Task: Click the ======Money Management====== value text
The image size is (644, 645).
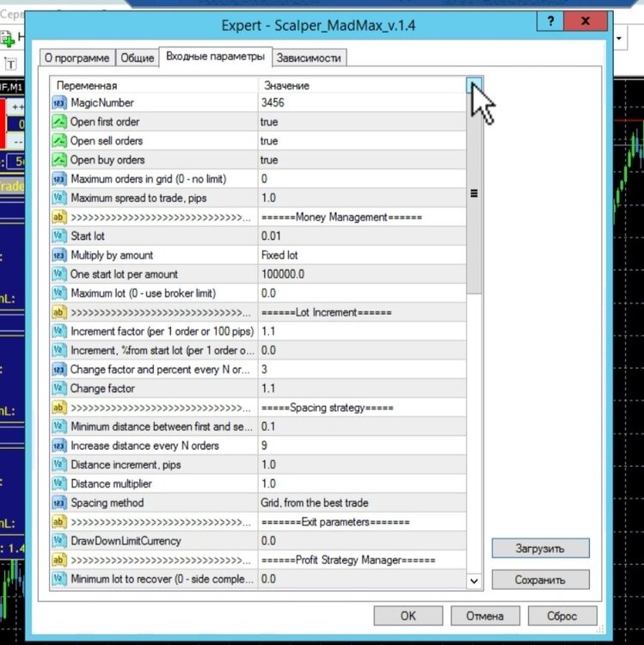Action: tap(341, 217)
